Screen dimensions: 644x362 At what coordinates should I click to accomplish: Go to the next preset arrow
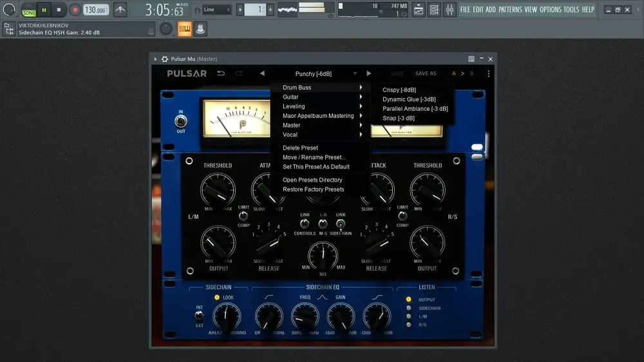[x=369, y=73]
